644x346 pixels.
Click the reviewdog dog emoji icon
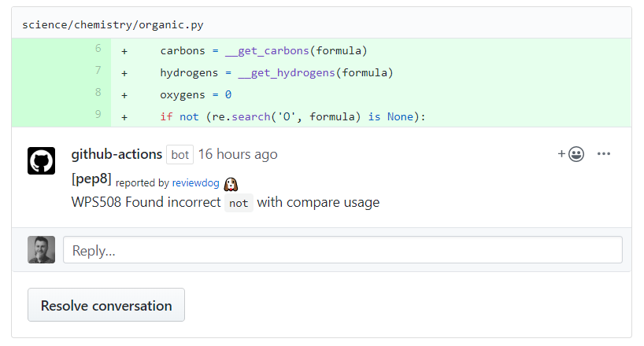pyautogui.click(x=231, y=183)
